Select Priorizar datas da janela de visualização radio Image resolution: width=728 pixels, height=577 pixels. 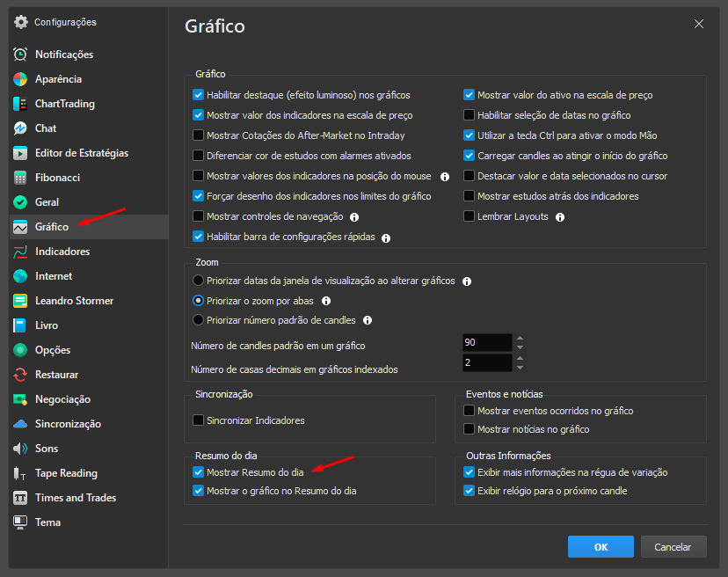[x=198, y=280]
